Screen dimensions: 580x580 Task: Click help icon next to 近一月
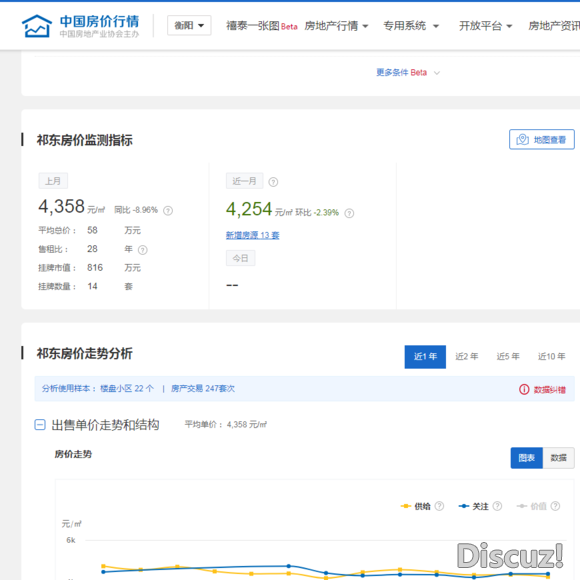tap(273, 182)
